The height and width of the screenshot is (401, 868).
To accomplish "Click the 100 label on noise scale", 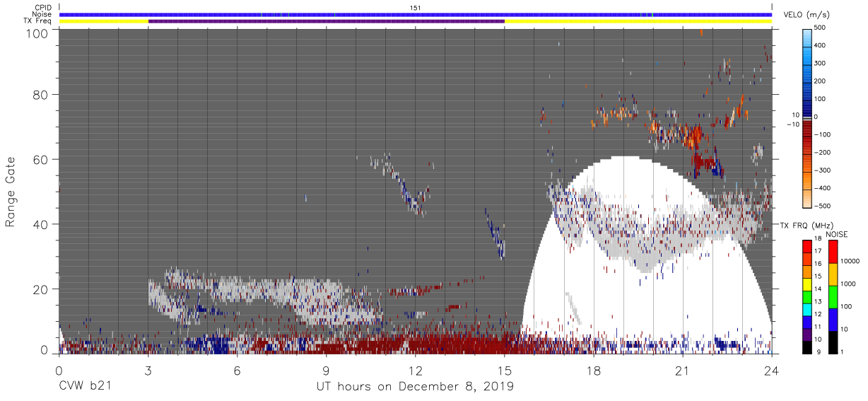I will 847,306.
